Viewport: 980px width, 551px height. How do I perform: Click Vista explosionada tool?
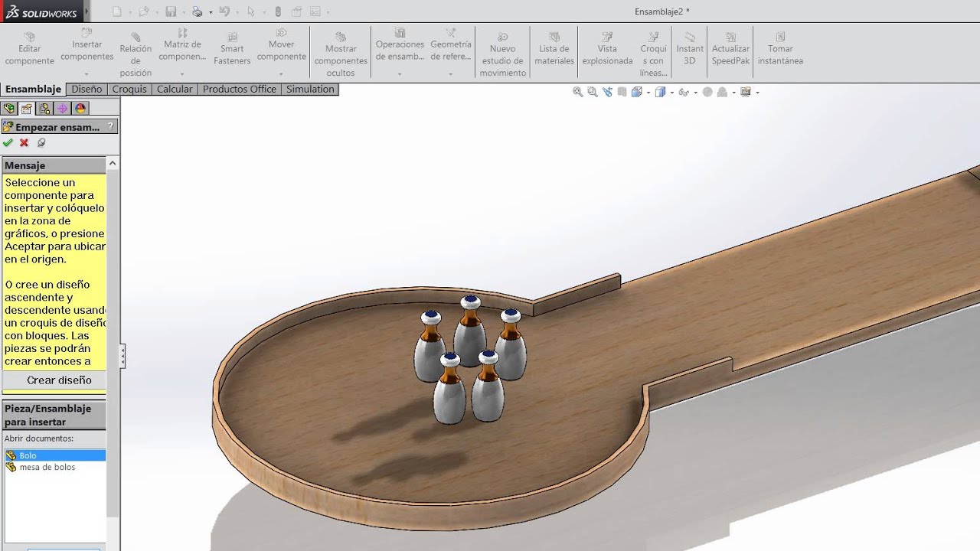click(x=607, y=49)
